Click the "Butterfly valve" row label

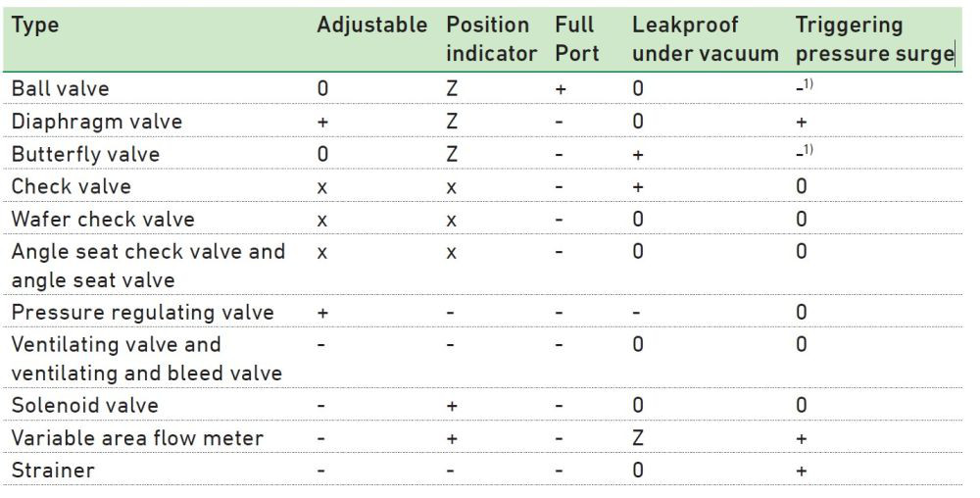point(85,154)
